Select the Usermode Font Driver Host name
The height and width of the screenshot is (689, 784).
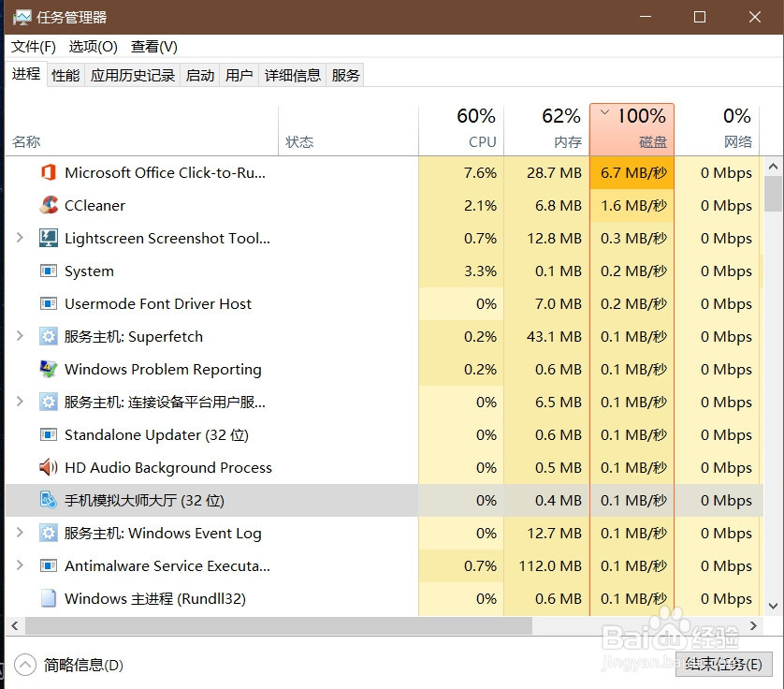pyautogui.click(x=158, y=303)
